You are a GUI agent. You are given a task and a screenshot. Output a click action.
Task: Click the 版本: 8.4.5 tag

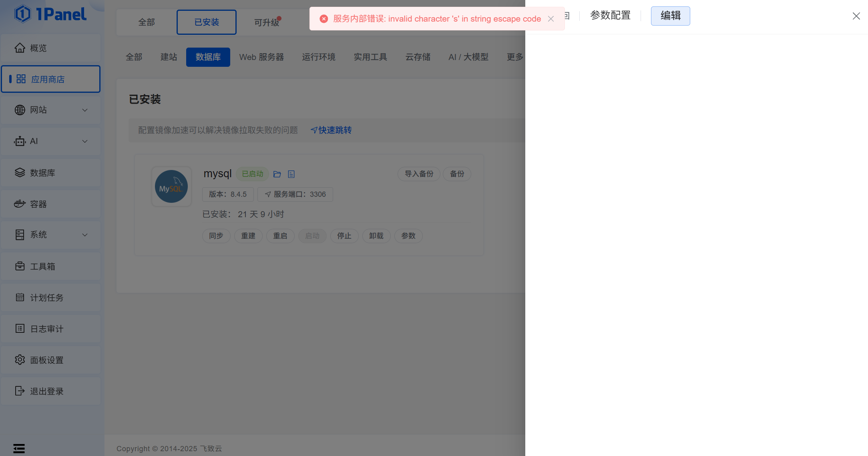(x=228, y=194)
